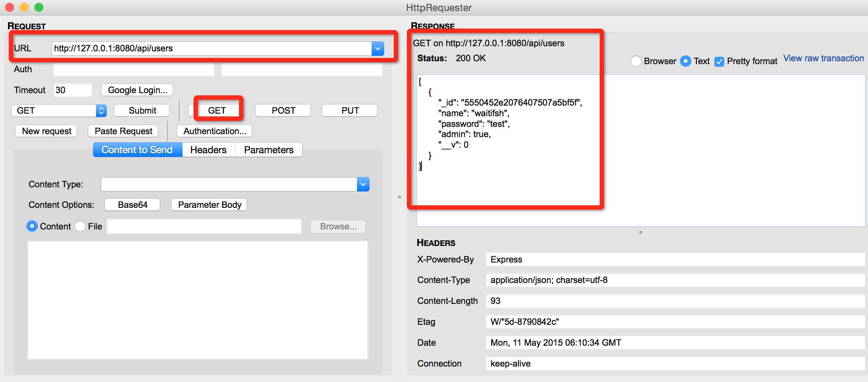Click the first Auth username field

pos(134,69)
